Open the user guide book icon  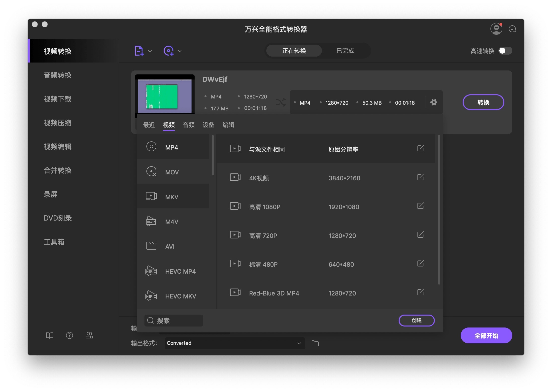pos(50,335)
